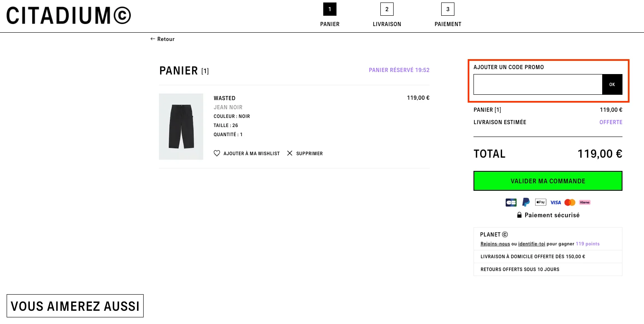
Task: Click the heart icon to add to wishlist
Action: click(x=217, y=153)
